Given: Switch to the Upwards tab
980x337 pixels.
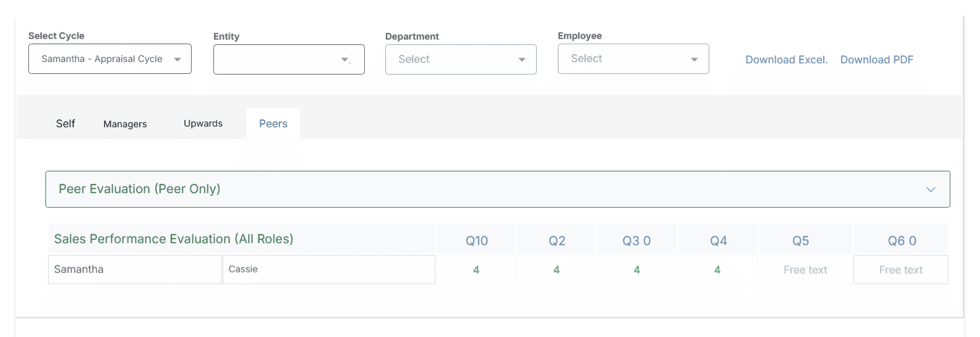Looking at the screenshot, I should (x=203, y=123).
